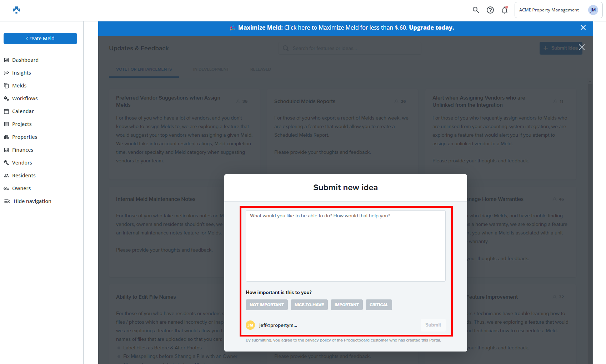The image size is (606, 364).
Task: Mark the idea as NICE-TO-HAVE
Action: tap(309, 304)
